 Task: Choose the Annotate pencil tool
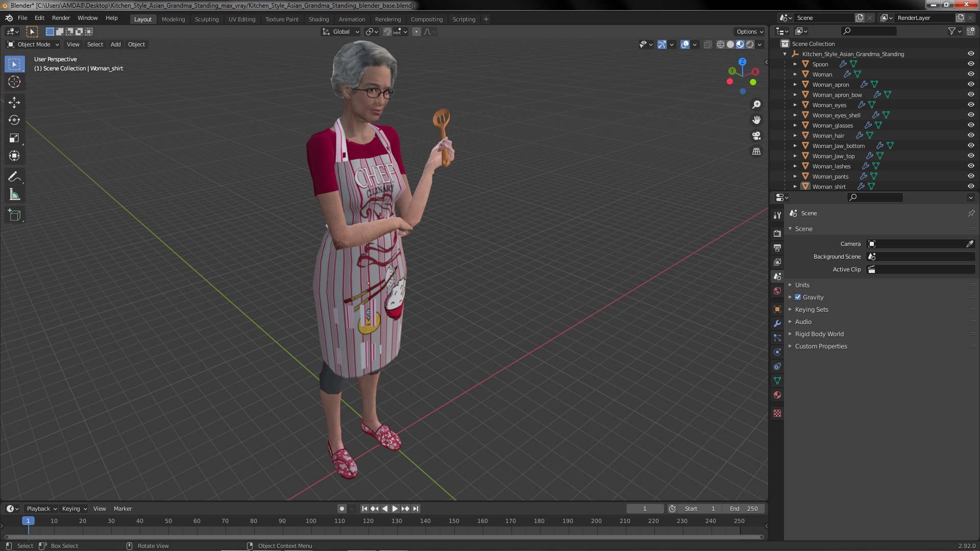point(14,177)
